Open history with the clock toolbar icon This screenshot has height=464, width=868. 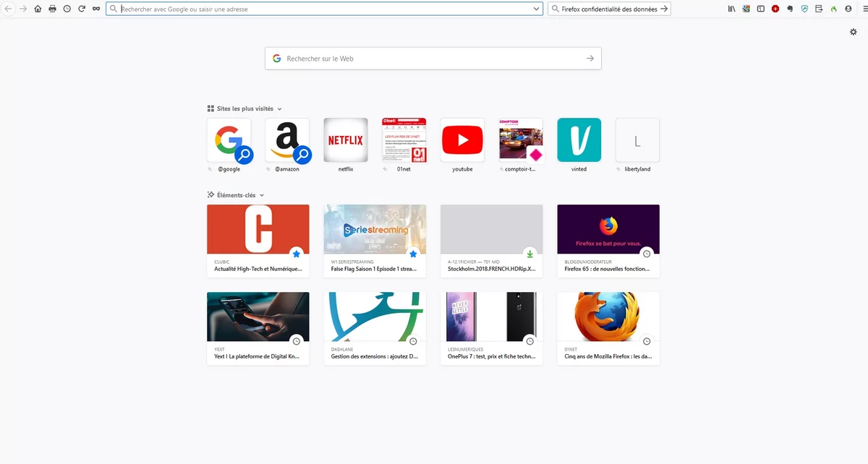pos(67,9)
